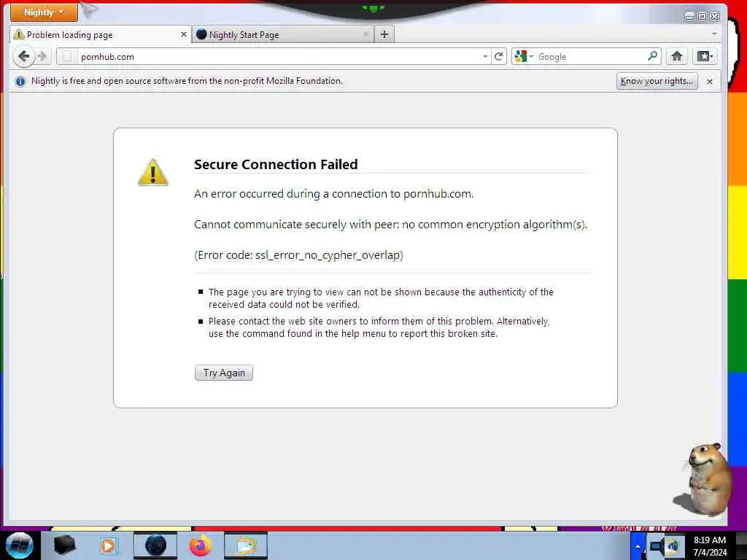This screenshot has height=560, width=747.
Task: Click the system tray volume/device icon
Action: click(x=657, y=545)
